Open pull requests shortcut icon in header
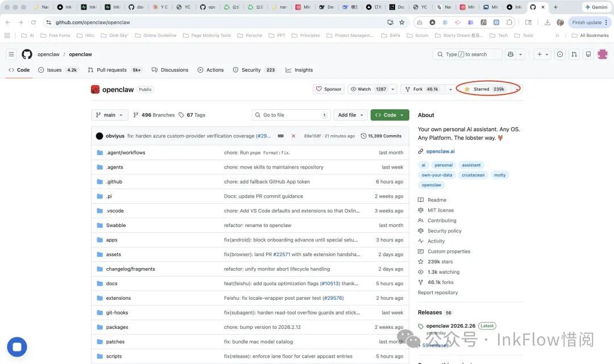Screen dimensions: 614x364 [574, 55]
